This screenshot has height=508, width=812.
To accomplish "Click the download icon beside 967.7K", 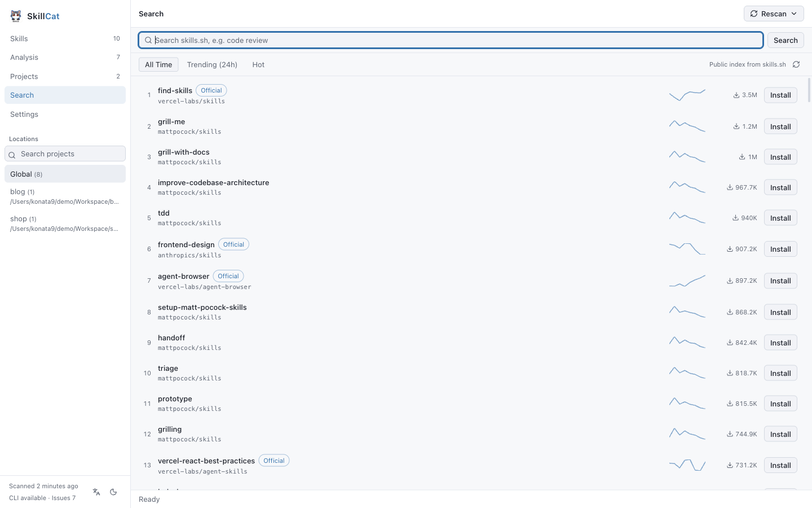I will (x=730, y=187).
